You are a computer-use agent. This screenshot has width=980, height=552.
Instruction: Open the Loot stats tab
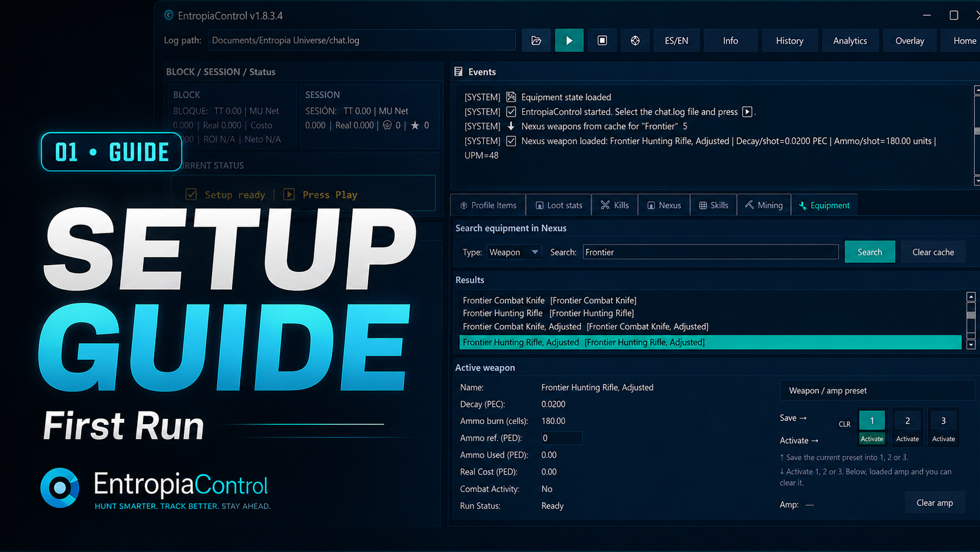559,205
